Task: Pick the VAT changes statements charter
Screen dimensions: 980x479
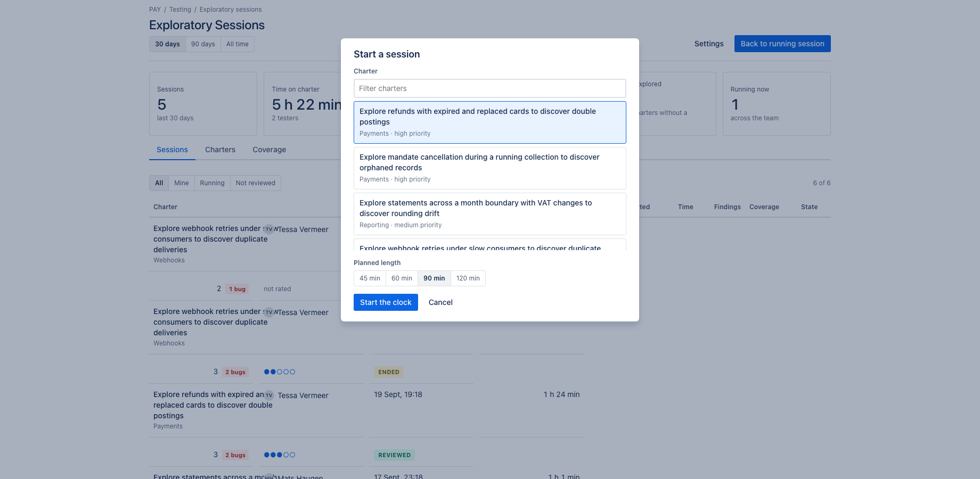Action: [x=489, y=214]
